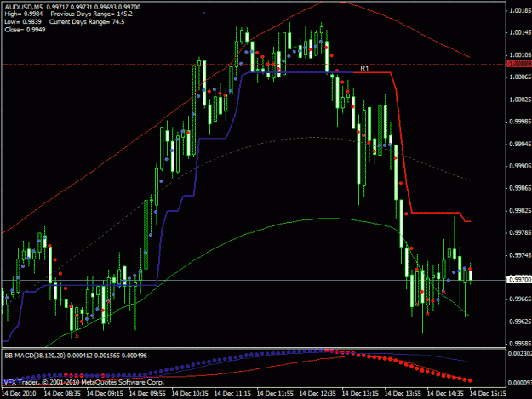This screenshot has height=399, width=532.
Task: Click price axis value 0.99785
Action: coord(520,232)
